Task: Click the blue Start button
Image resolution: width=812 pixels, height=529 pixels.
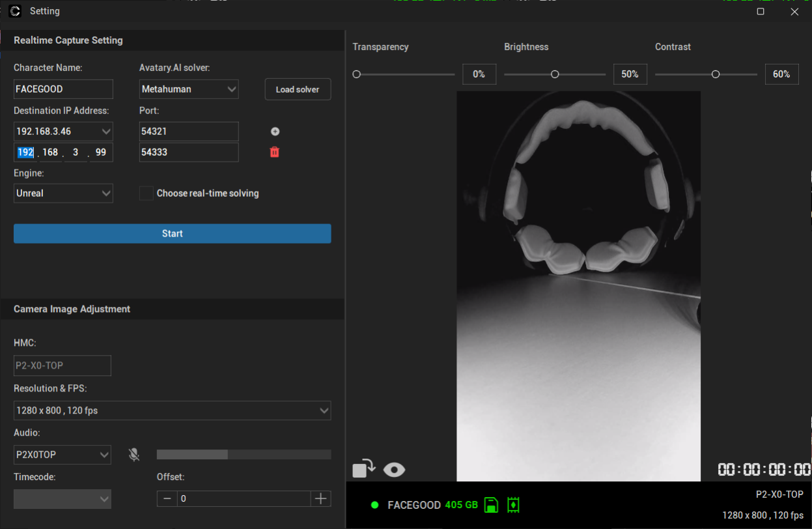Action: [173, 234]
